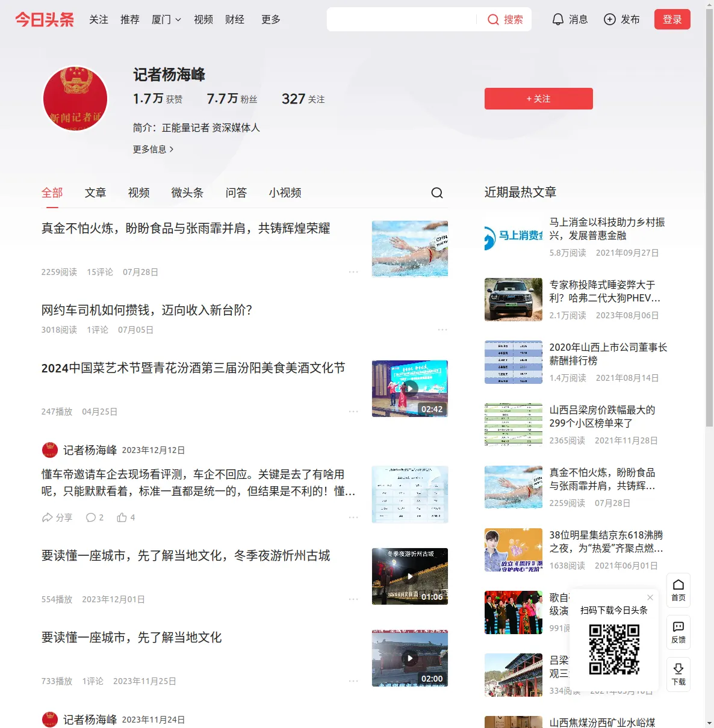This screenshot has width=714, height=728.
Task: Open the SUV thumbnail of 哈弗二代大狗 article
Action: (514, 300)
